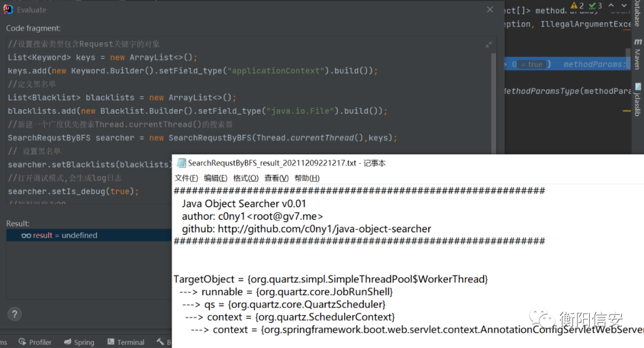
Task: Click the Spring leaf icon
Action: pos(67,341)
